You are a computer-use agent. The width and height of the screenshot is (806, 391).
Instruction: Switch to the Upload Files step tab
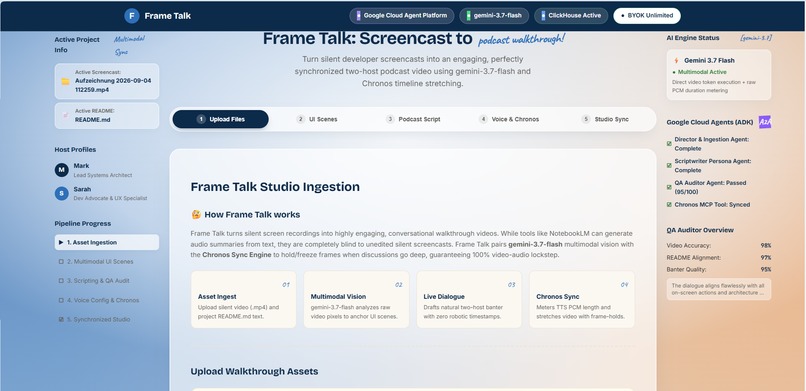(x=221, y=119)
